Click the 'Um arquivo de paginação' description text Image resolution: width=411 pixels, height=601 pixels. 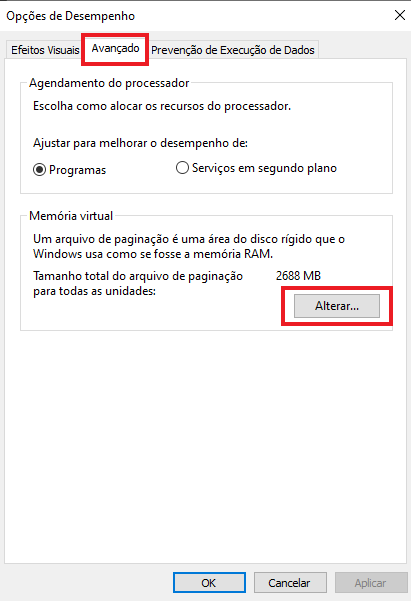click(x=189, y=246)
